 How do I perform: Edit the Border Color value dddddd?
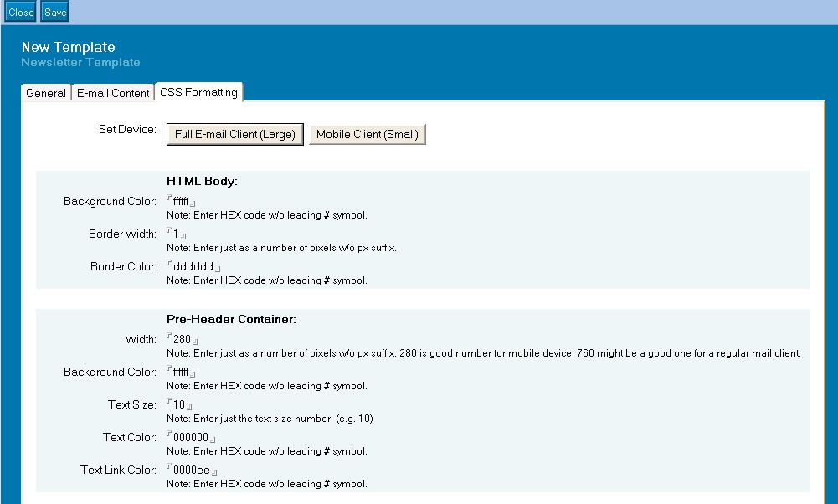click(x=193, y=267)
